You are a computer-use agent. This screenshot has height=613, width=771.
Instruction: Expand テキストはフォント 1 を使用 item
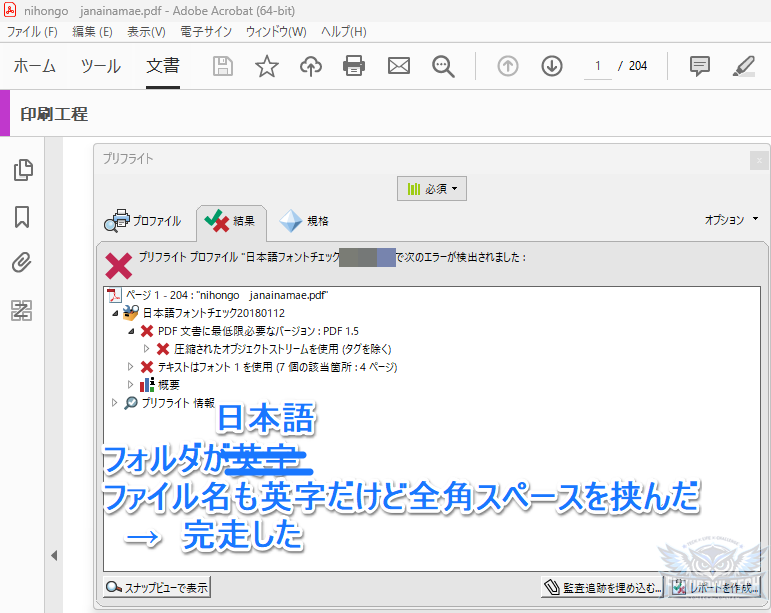(x=130, y=367)
